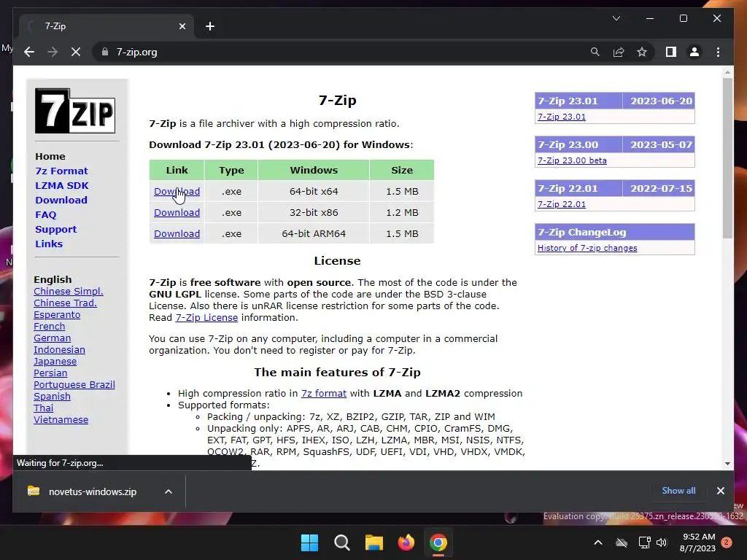Switch language to Chinese Trad.

pyautogui.click(x=65, y=303)
